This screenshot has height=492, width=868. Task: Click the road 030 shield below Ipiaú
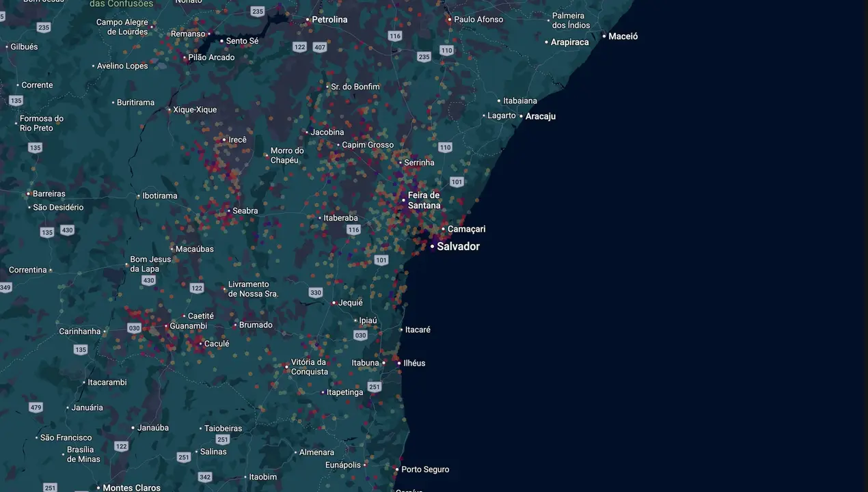coord(361,335)
